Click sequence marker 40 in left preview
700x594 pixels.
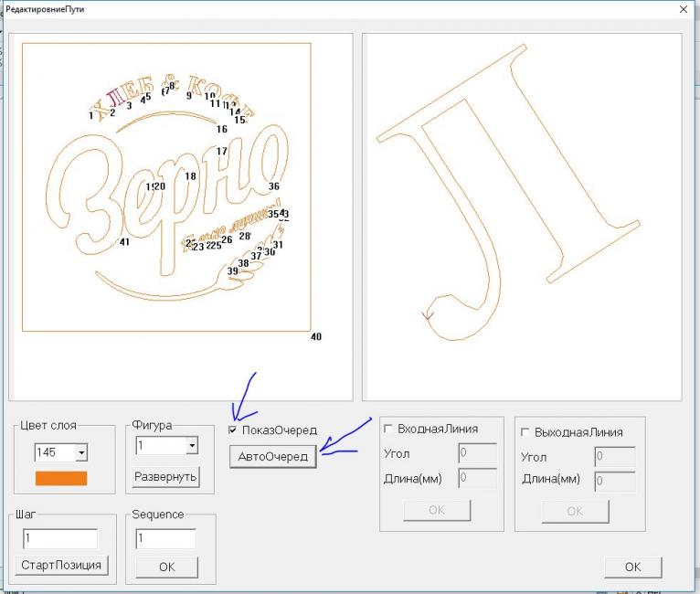pyautogui.click(x=316, y=337)
